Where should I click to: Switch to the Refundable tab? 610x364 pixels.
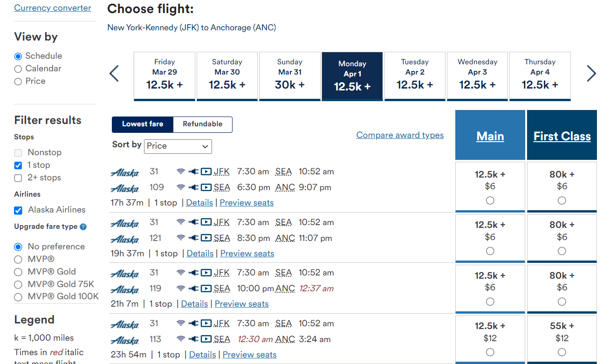(202, 124)
